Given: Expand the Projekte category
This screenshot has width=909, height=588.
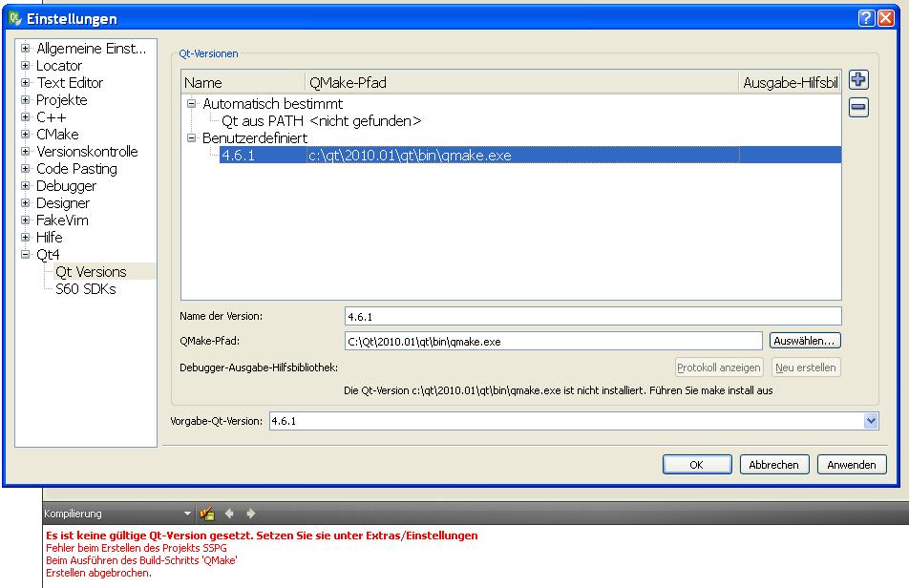Looking at the screenshot, I should [26, 99].
